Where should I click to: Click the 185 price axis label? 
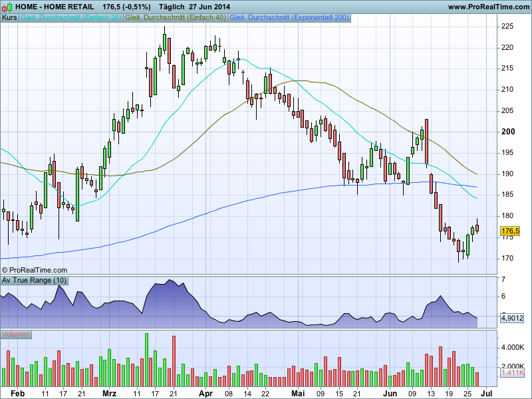tap(507, 195)
